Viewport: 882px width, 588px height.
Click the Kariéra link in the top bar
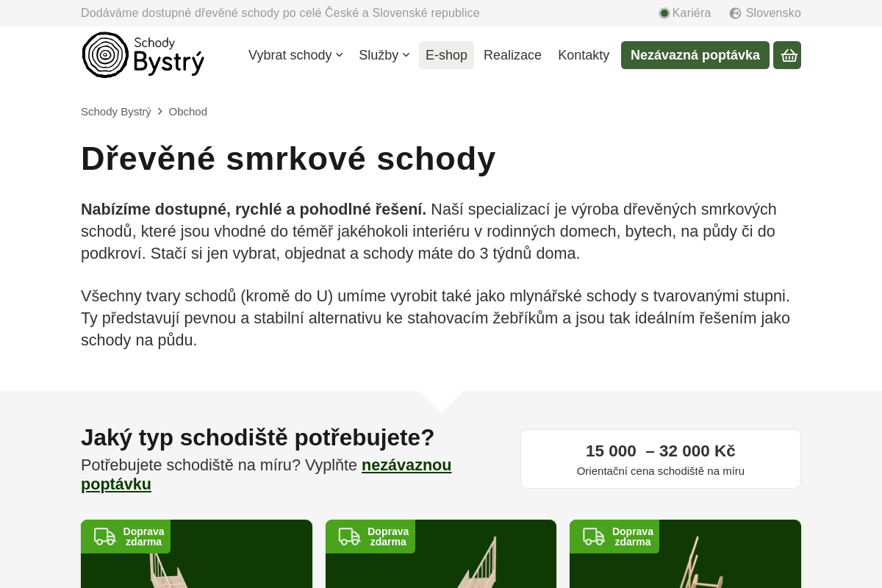point(690,12)
